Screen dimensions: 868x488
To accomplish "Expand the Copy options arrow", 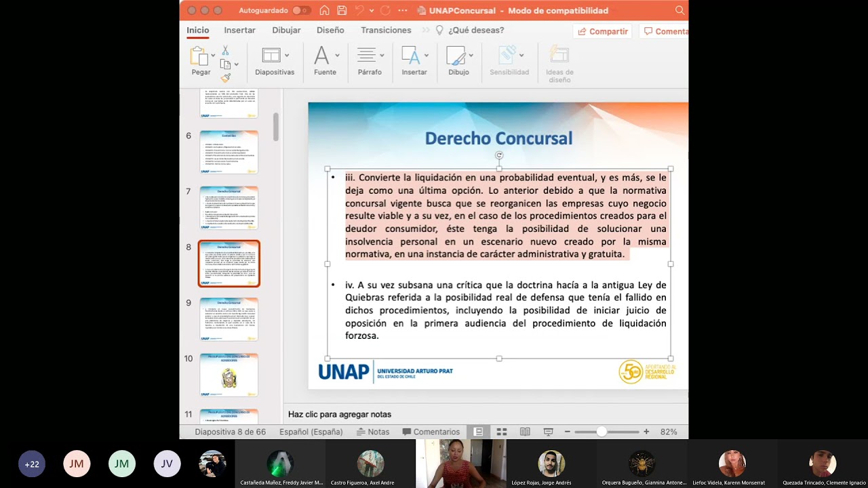I will 236,64.
